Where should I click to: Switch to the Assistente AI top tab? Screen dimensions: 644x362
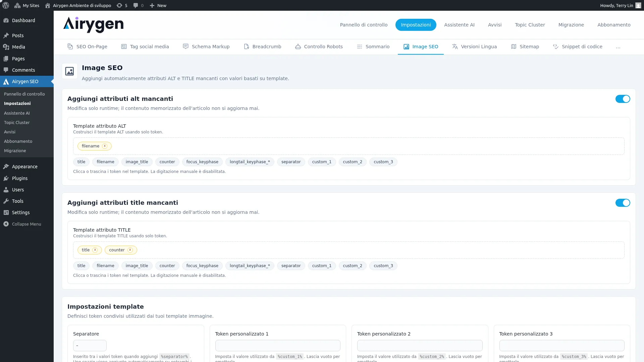click(459, 25)
